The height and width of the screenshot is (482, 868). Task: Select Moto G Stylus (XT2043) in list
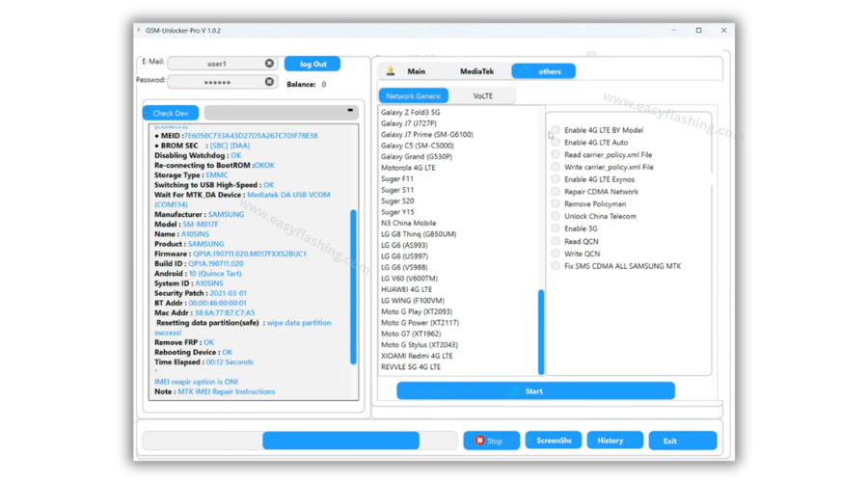pos(420,345)
